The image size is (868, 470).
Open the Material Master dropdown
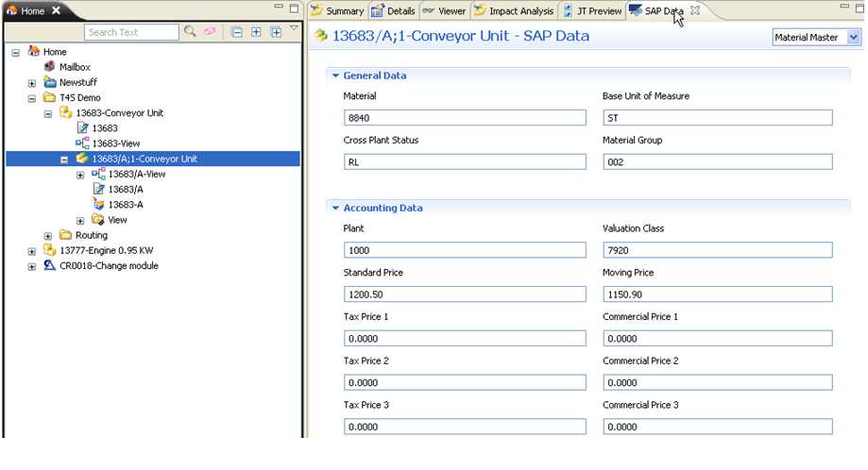(x=854, y=37)
